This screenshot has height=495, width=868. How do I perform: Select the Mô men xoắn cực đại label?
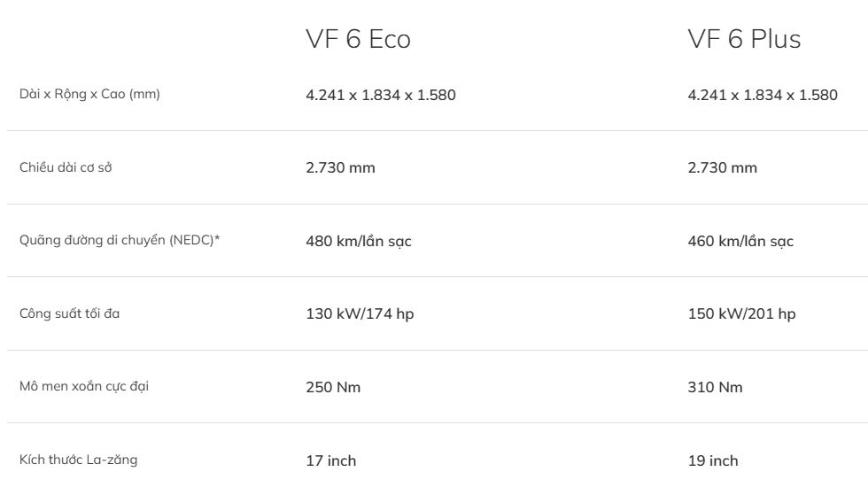pyautogui.click(x=84, y=387)
